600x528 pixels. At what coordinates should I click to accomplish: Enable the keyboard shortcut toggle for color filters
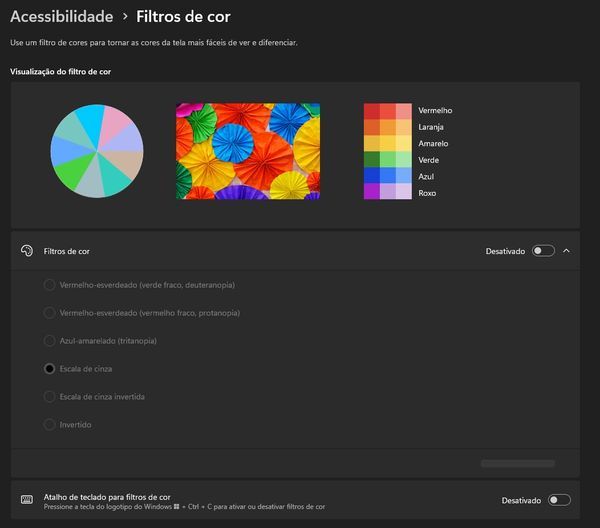coord(559,500)
